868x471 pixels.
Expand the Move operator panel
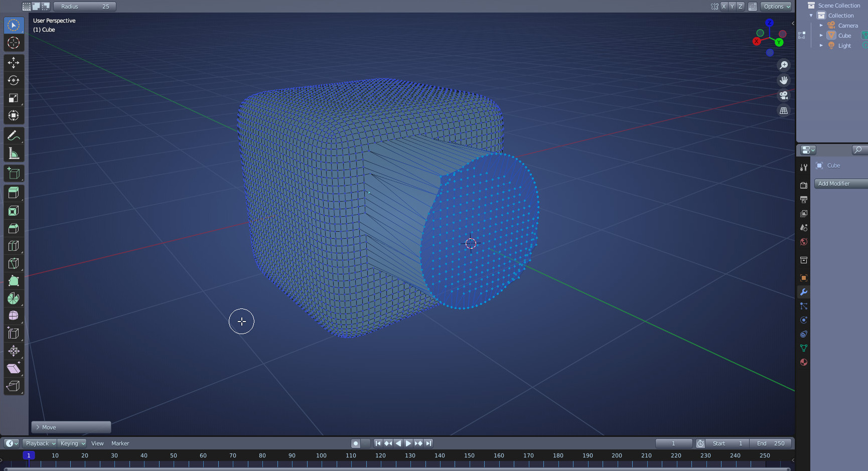coord(71,427)
